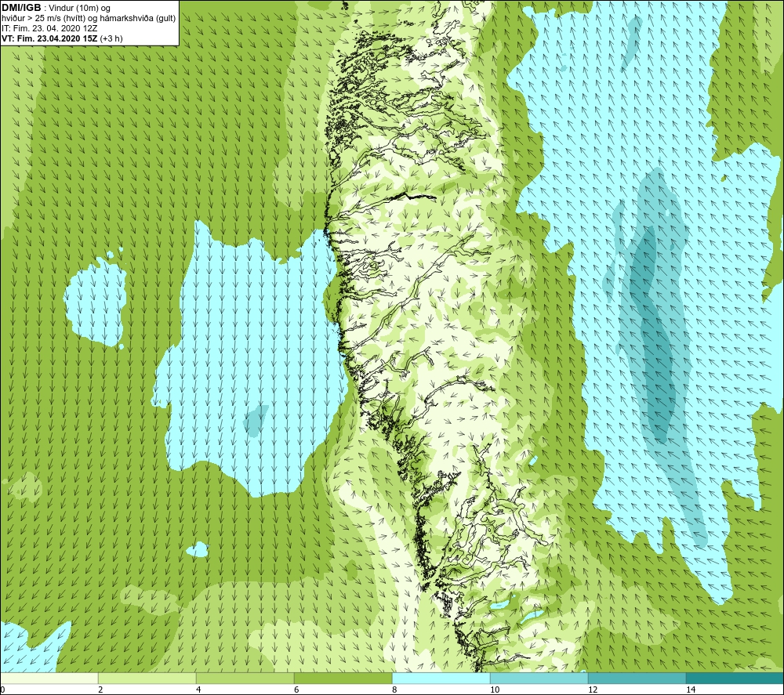This screenshot has height=695, width=784.
Task: Click the dark teal legend swatch above 14
Action: point(735,678)
